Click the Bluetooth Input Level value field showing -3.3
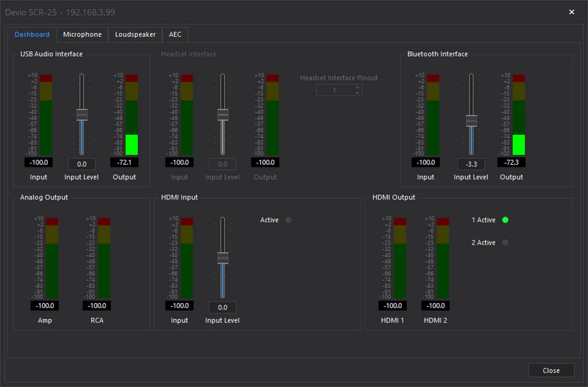 [x=471, y=164]
